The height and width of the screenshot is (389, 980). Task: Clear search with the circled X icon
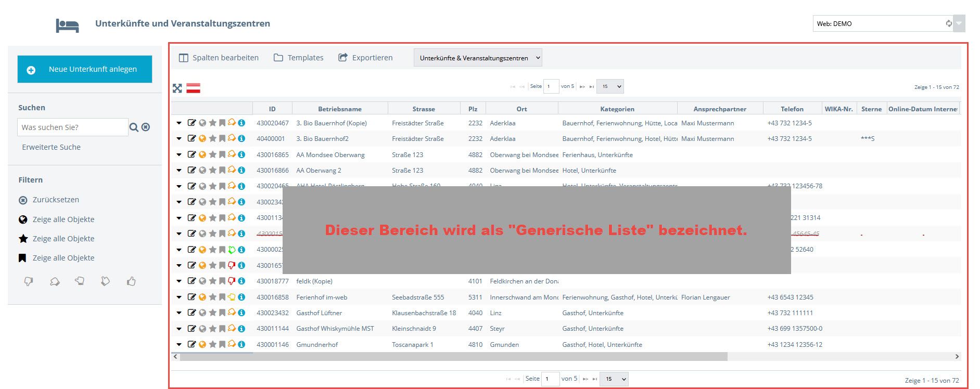coord(146,127)
